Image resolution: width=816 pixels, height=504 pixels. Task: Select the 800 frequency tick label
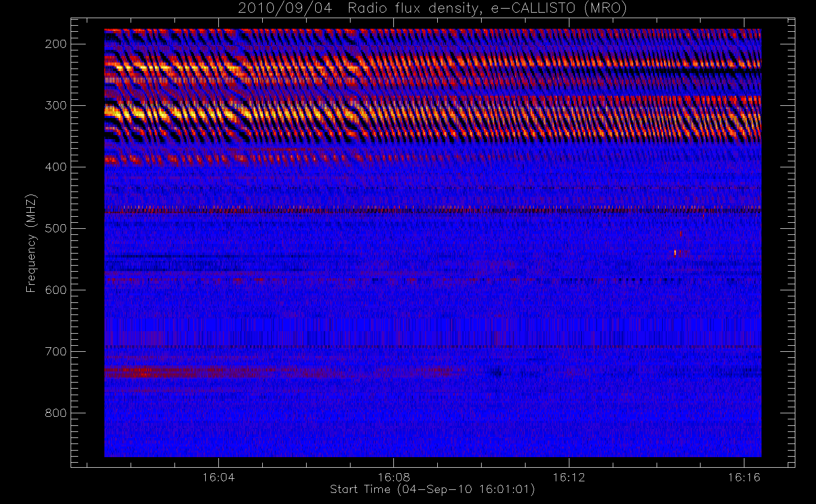[56, 413]
